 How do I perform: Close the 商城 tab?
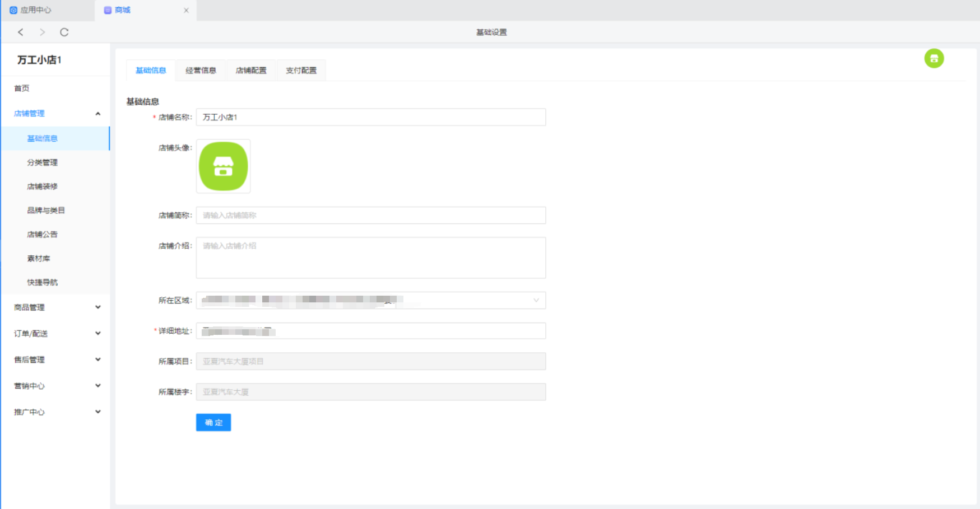[x=186, y=10]
